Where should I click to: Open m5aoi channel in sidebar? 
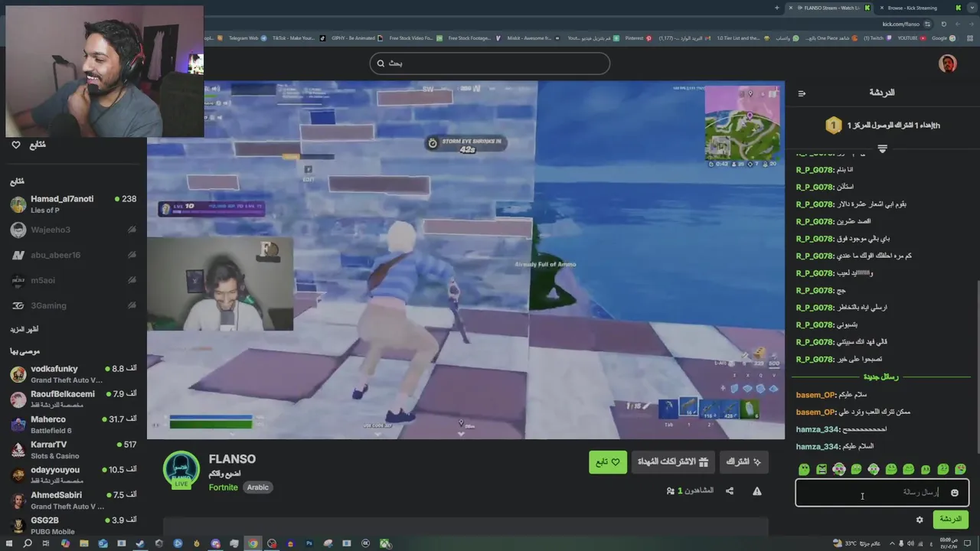tap(73, 280)
